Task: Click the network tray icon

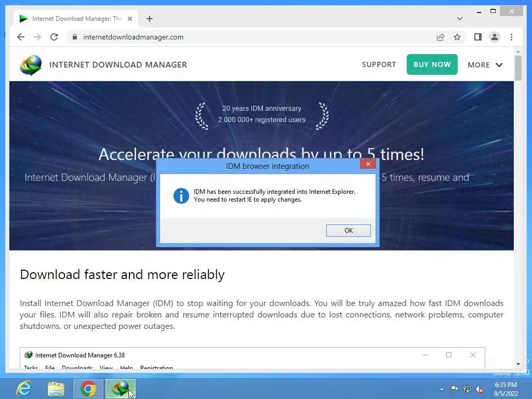Action: [467, 389]
